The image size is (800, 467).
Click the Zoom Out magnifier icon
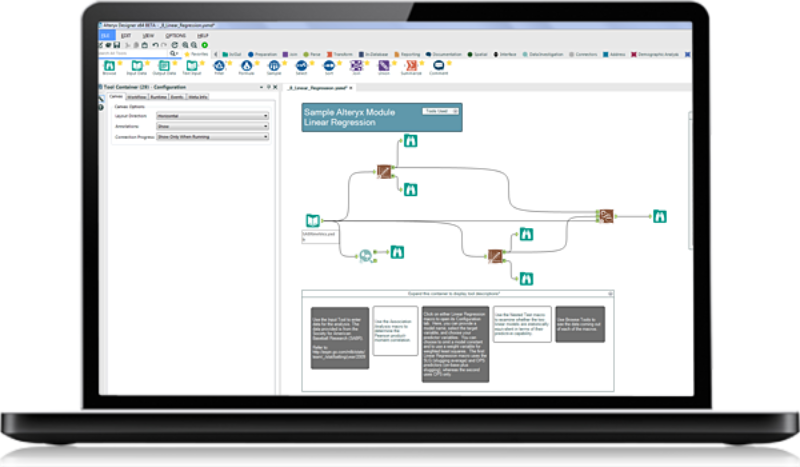tap(194, 45)
